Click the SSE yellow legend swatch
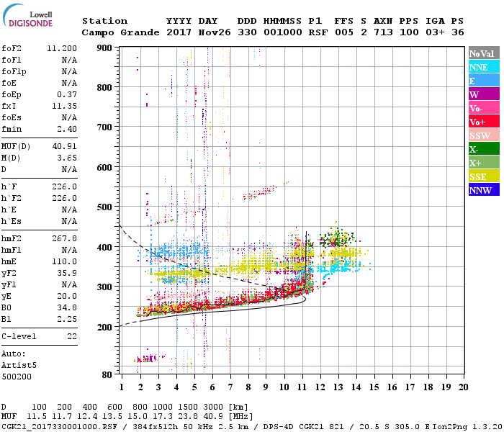The height and width of the screenshot is (432, 504). (484, 176)
